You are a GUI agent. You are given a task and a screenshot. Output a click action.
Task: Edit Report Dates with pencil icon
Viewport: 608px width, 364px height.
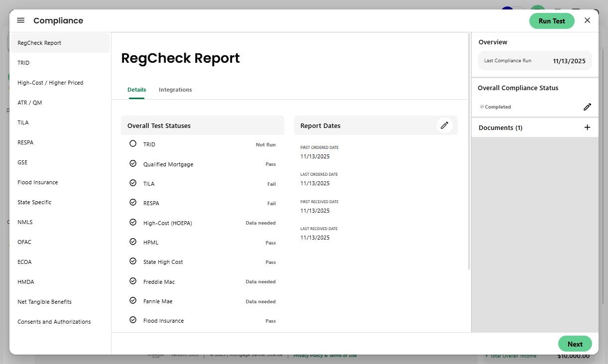pyautogui.click(x=445, y=125)
